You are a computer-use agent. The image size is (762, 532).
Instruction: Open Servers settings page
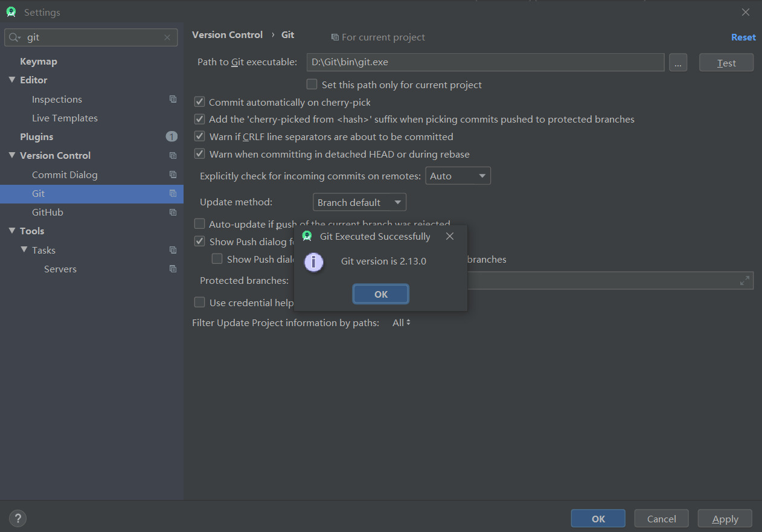(60, 269)
